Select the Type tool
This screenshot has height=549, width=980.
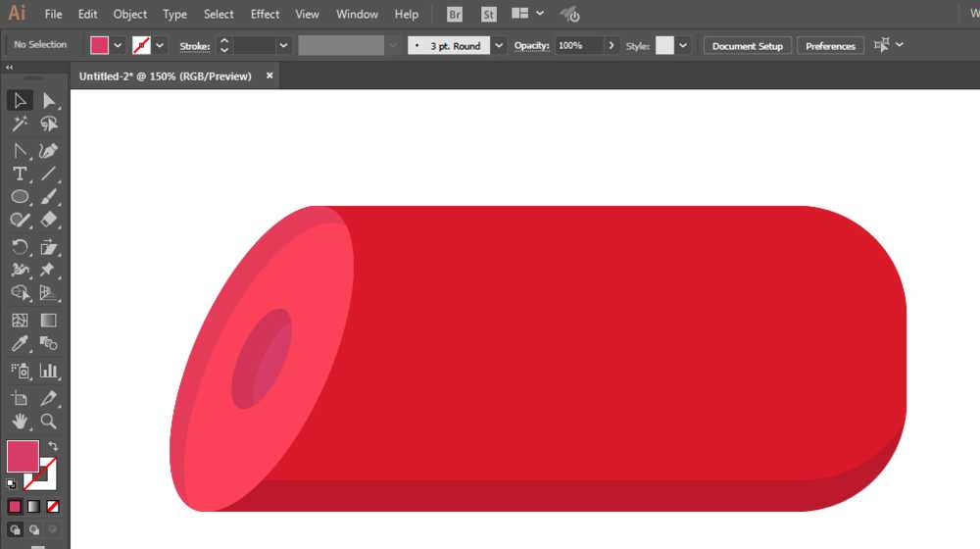click(20, 174)
